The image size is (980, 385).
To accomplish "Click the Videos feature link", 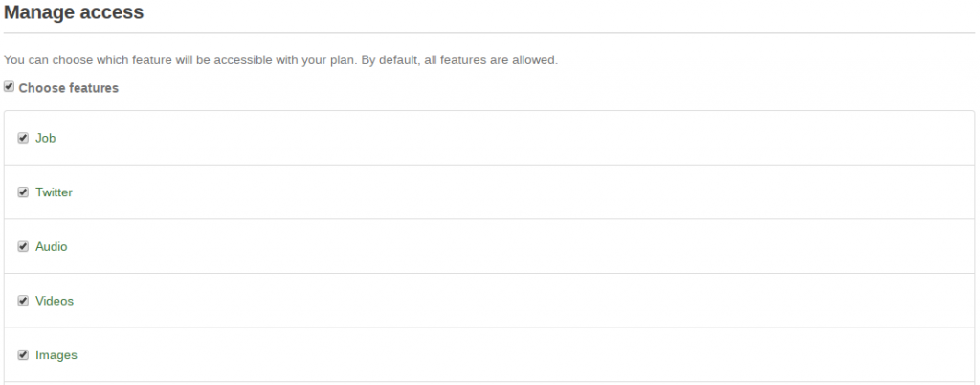I will [x=55, y=301].
